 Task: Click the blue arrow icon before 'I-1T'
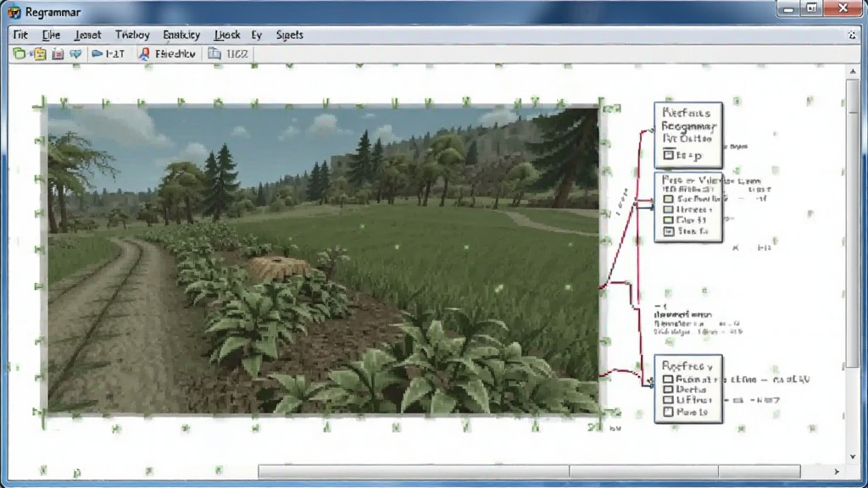click(x=97, y=53)
